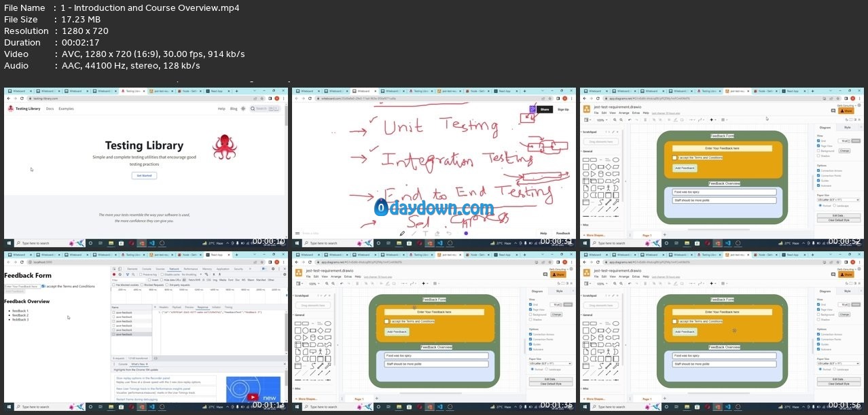The image size is (868, 415).
Task: Switch to the Response tab in DevTools
Action: coord(202,307)
